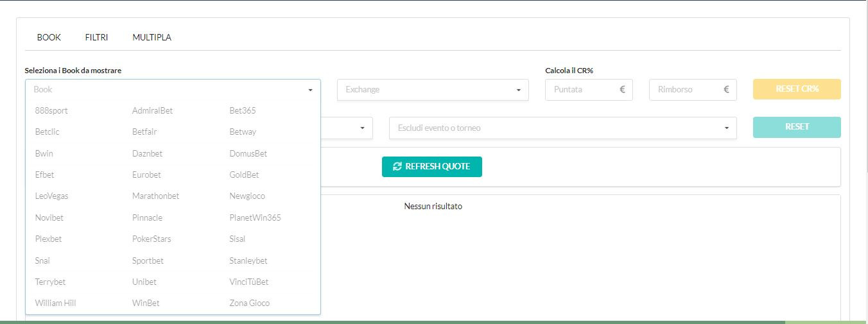Go to the MULTIPLA tab

pyautogui.click(x=152, y=37)
